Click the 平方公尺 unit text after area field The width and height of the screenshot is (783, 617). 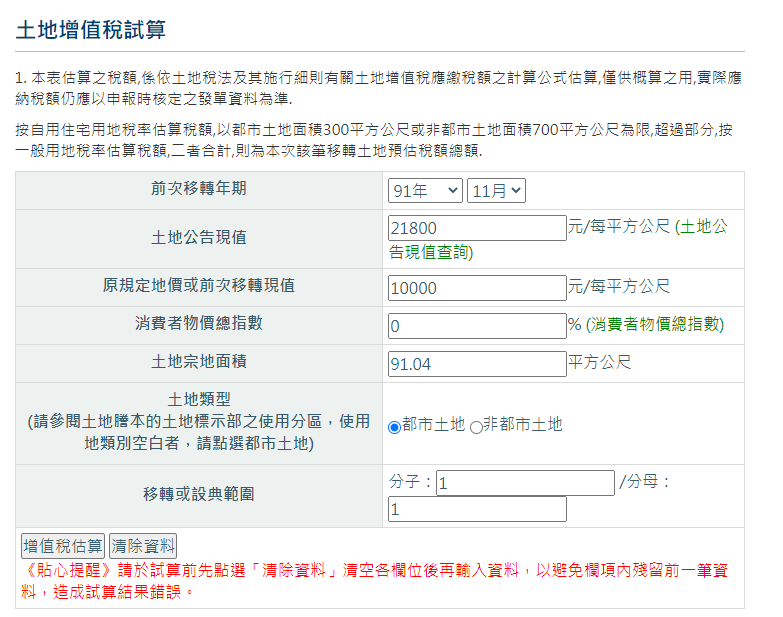(600, 362)
